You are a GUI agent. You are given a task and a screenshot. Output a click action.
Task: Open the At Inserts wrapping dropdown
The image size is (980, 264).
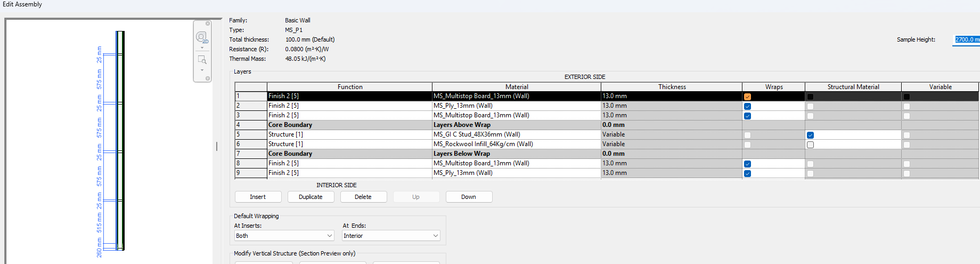point(284,236)
